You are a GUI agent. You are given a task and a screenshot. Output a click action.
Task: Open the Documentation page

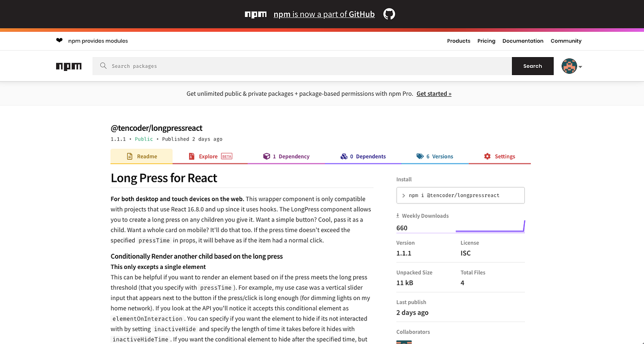[x=523, y=41]
